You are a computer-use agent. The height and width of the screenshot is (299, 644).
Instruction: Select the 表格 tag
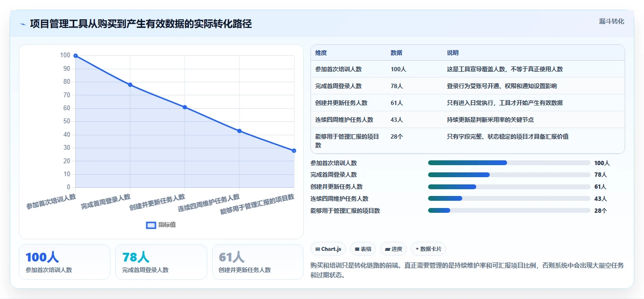tap(363, 249)
